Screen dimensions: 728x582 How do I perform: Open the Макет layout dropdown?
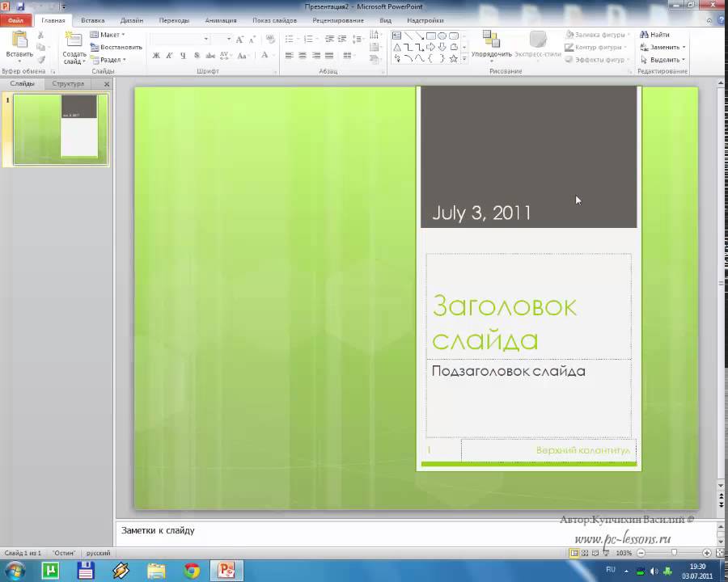coord(108,35)
